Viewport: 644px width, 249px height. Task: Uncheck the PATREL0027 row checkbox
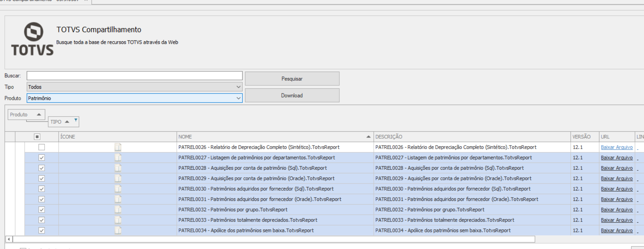(x=42, y=157)
